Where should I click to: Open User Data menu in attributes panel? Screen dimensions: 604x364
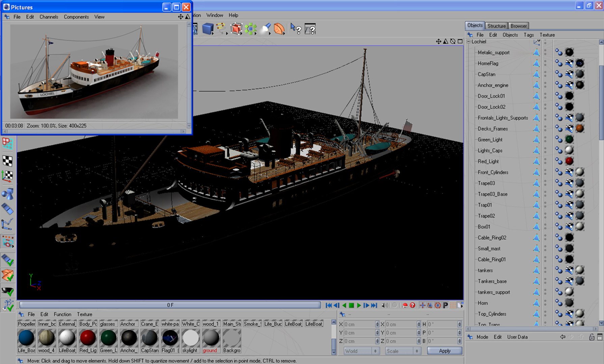[x=517, y=337]
